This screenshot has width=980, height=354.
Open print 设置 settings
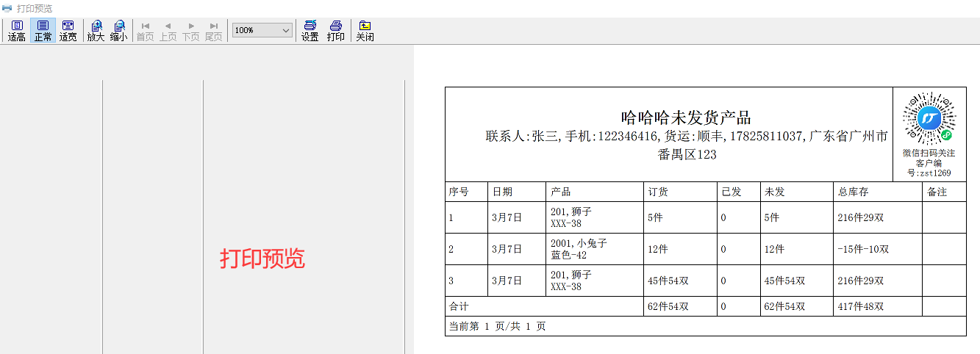[x=310, y=30]
